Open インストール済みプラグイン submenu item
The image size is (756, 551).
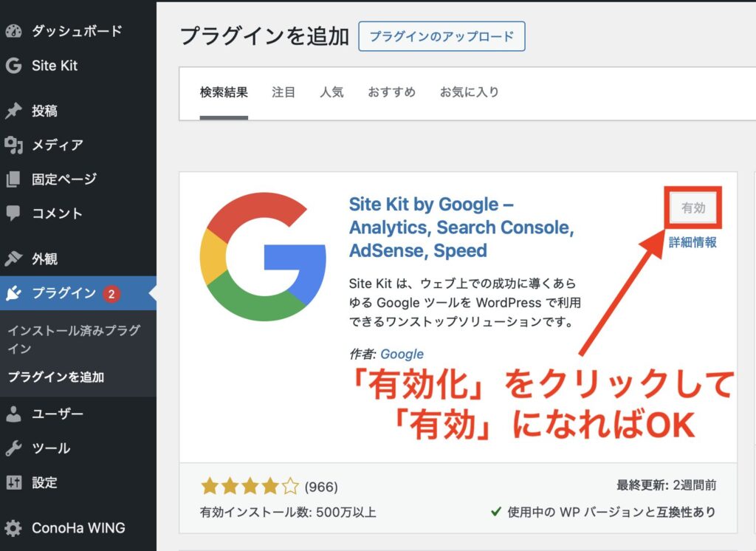tap(74, 339)
